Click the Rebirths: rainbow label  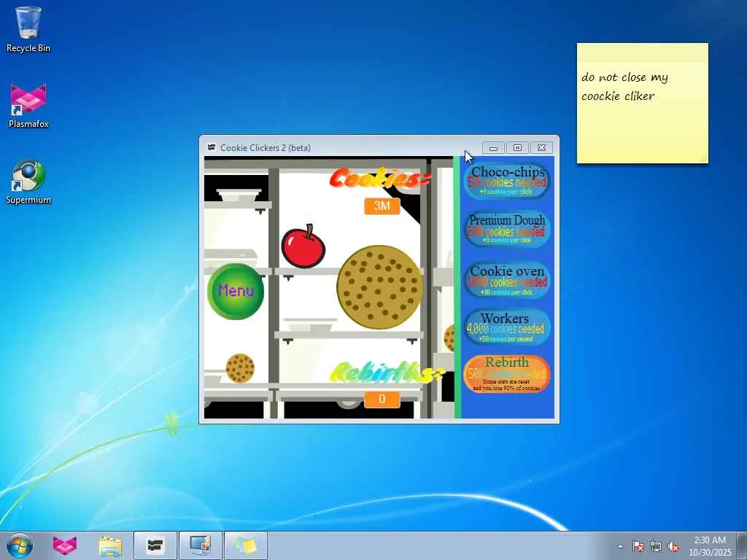387,373
